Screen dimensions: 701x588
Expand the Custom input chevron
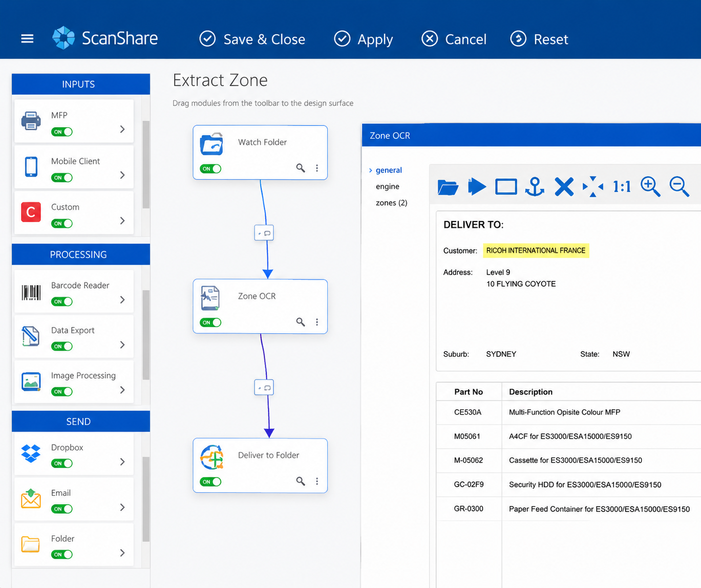tap(122, 221)
